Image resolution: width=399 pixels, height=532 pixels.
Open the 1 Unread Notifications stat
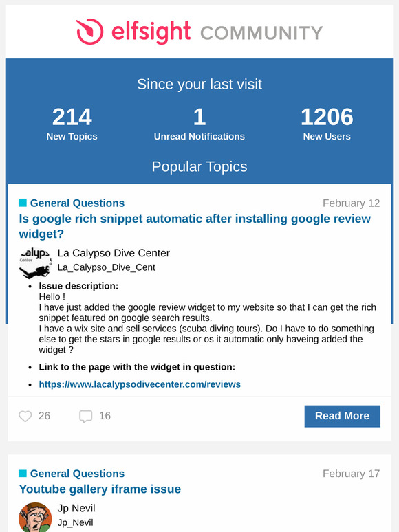point(199,124)
